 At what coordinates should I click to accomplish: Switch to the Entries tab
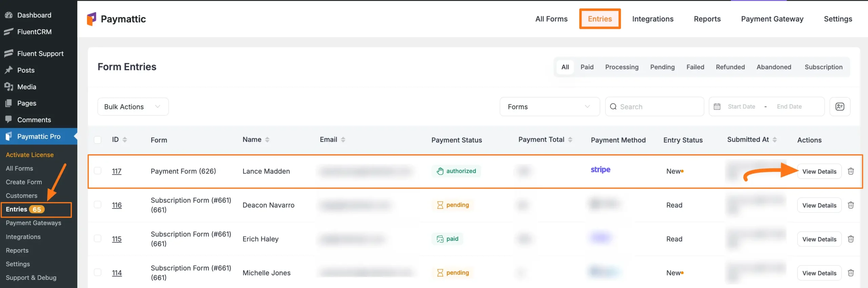pyautogui.click(x=600, y=19)
